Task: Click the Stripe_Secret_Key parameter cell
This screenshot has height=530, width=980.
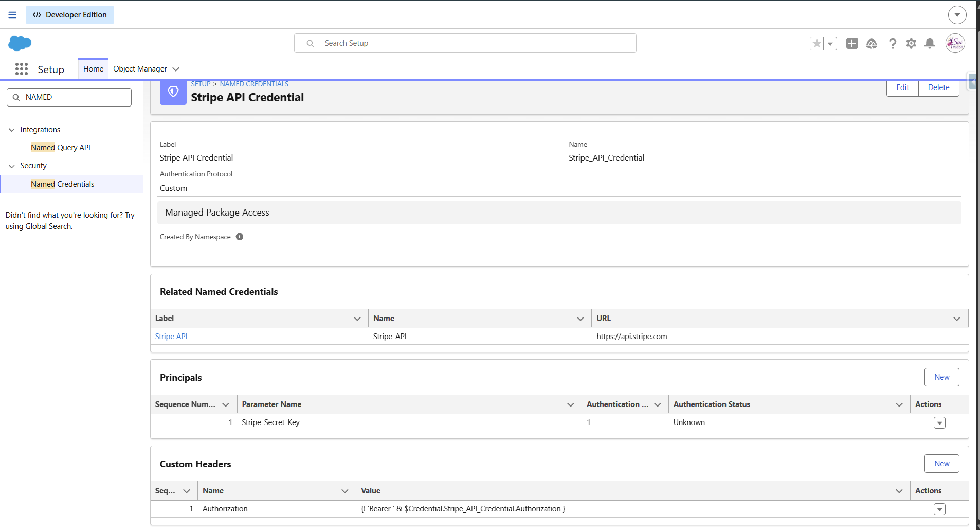Action: tap(271, 422)
